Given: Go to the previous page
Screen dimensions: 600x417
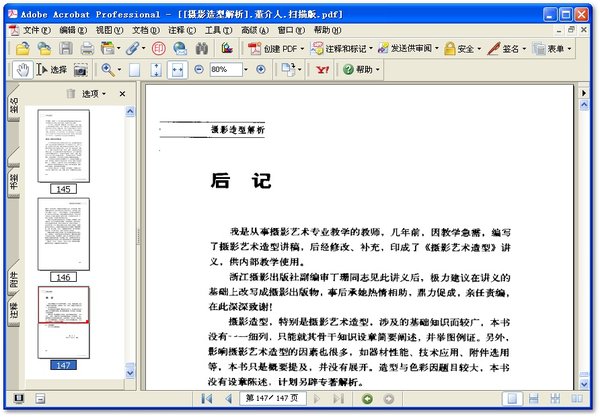Looking at the screenshot, I should (228, 399).
